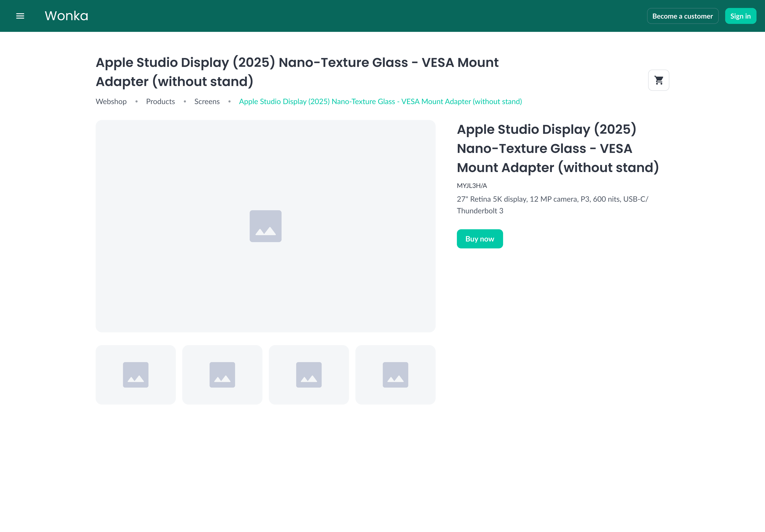Open the hamburger menu icon
The image size is (765, 532).
[20, 16]
